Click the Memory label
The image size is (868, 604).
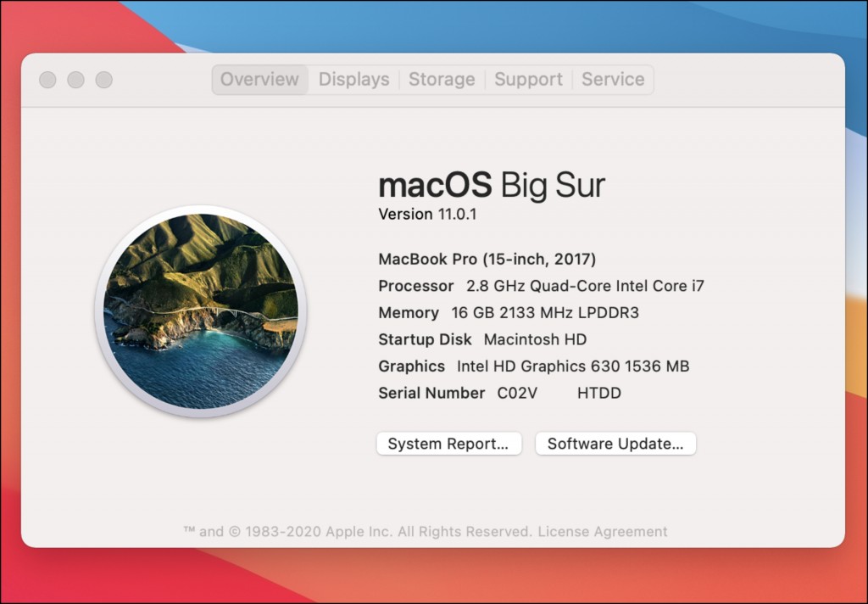[x=409, y=313]
